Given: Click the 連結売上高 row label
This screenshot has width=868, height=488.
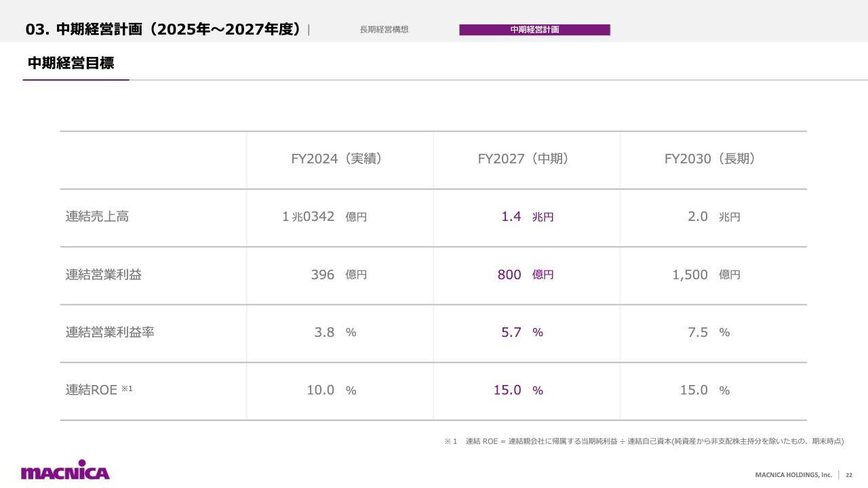Looking at the screenshot, I should point(97,217).
